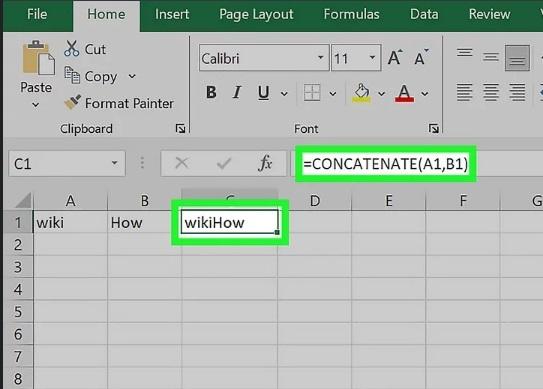
Task: Select column D header
Action: (314, 201)
